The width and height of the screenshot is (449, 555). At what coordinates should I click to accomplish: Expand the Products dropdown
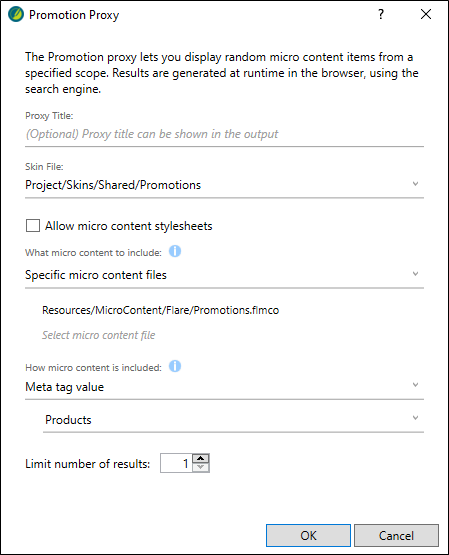[415, 418]
